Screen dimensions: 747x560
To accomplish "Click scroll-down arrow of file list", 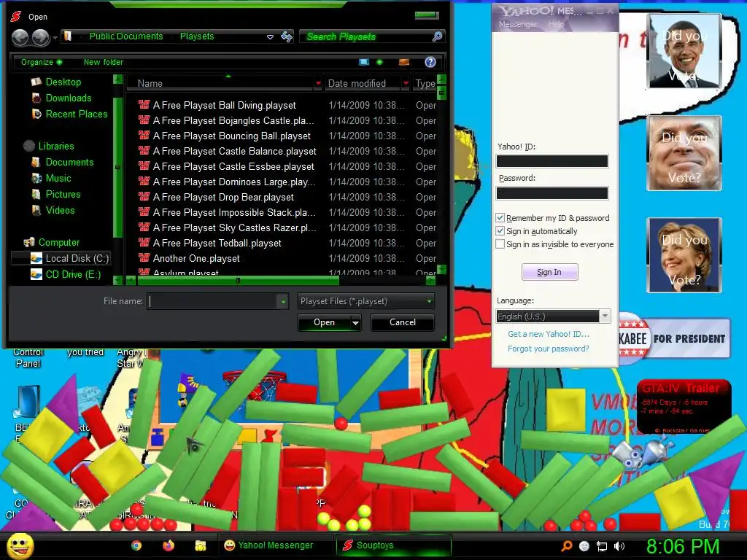I will 441,269.
